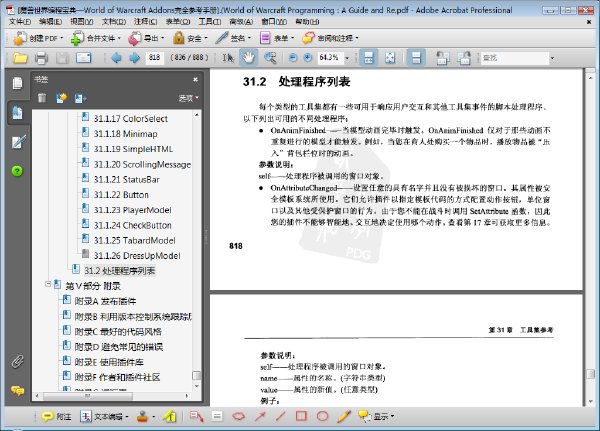
Task: Delete bookmark using trash icon
Action: (42, 98)
